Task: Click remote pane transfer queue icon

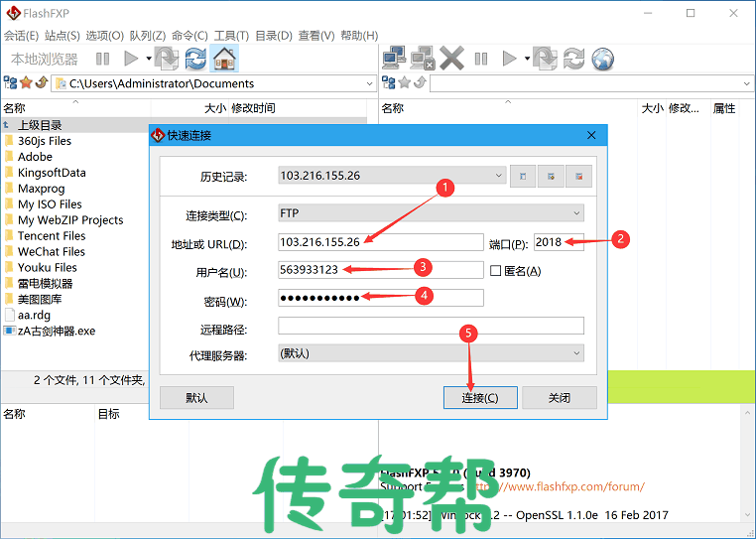Action: (x=546, y=59)
